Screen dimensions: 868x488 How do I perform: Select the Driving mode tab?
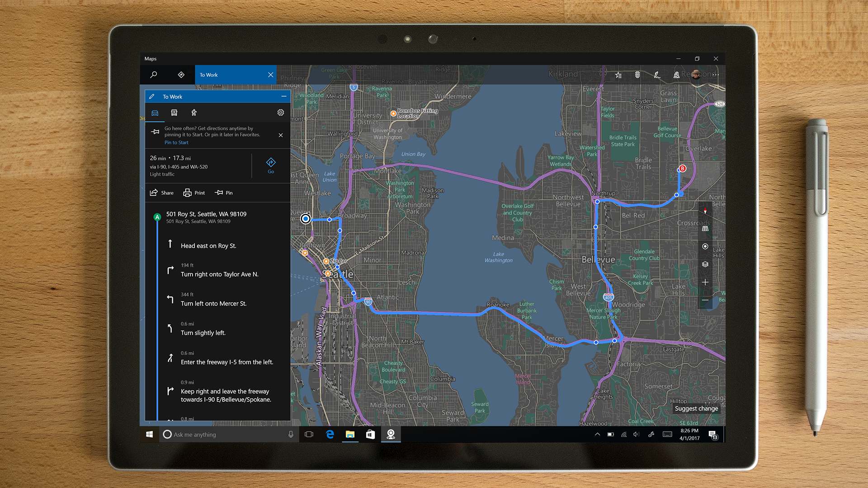coord(155,113)
